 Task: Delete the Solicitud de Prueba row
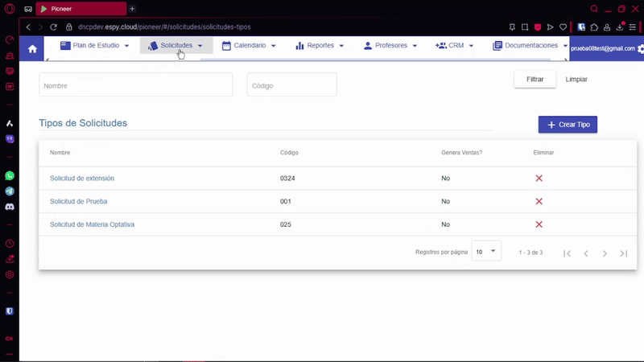coord(539,202)
